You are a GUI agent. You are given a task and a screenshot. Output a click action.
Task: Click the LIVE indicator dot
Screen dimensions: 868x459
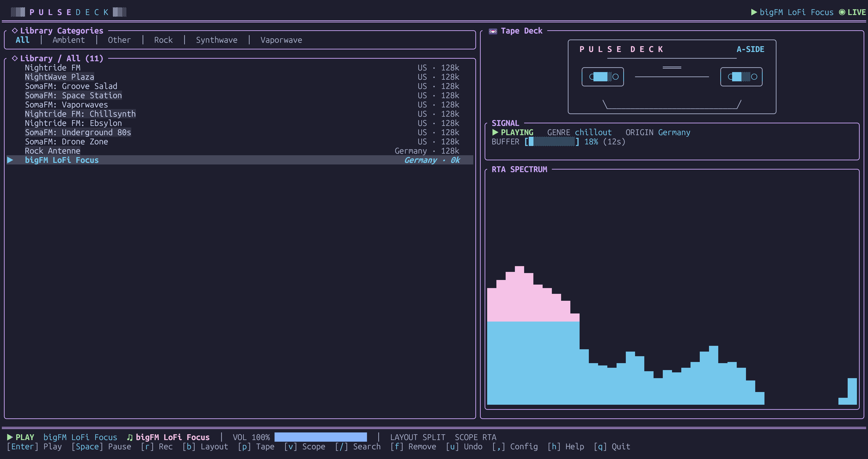842,12
